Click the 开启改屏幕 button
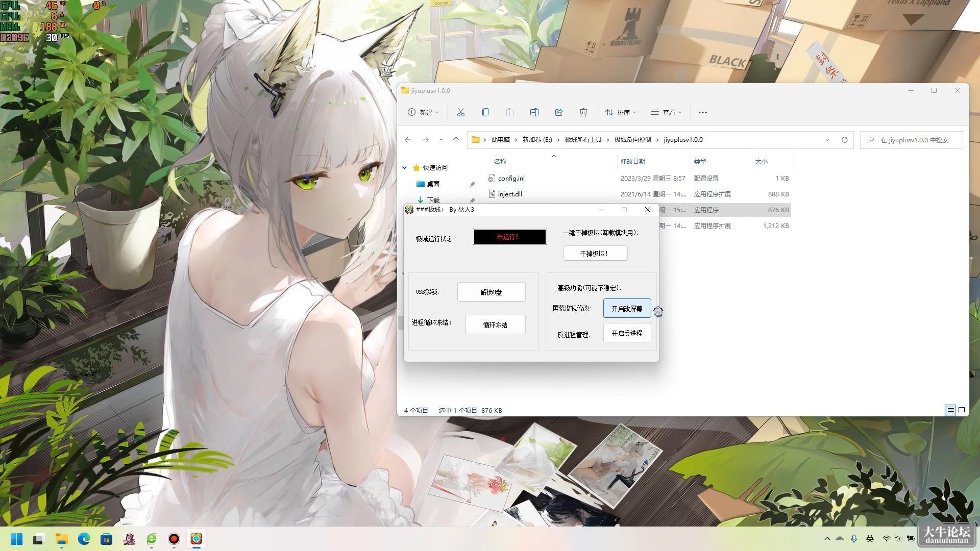 (627, 308)
